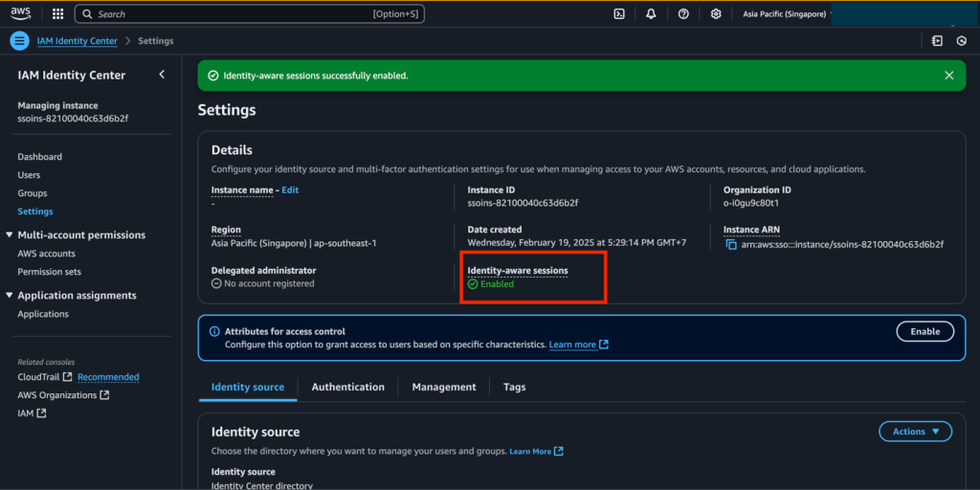This screenshot has width=980, height=490.
Task: Switch to the Identity source tab
Action: (248, 387)
